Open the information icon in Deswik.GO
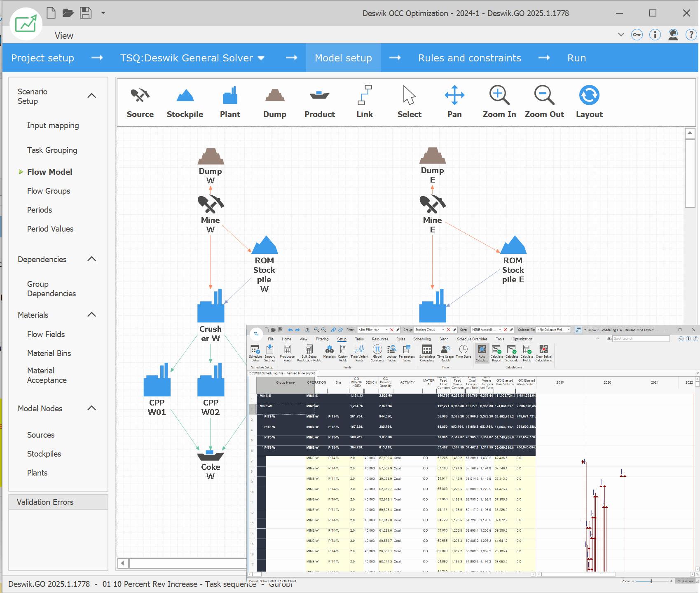The image size is (700, 593). click(x=655, y=35)
